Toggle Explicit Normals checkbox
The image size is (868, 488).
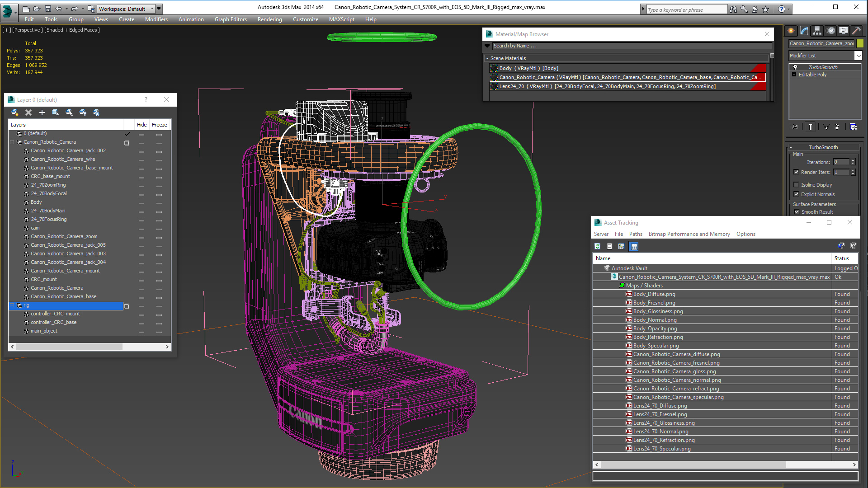click(x=797, y=194)
